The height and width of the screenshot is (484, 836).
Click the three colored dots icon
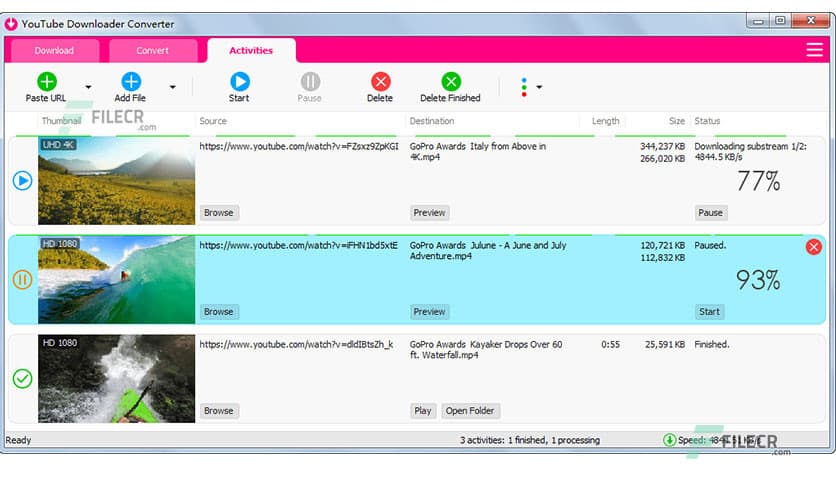(x=524, y=87)
